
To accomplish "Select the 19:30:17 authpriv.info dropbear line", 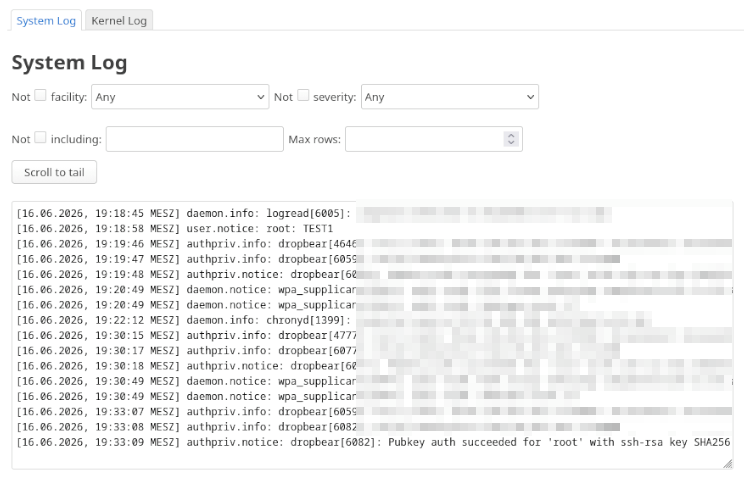I will click(318, 351).
